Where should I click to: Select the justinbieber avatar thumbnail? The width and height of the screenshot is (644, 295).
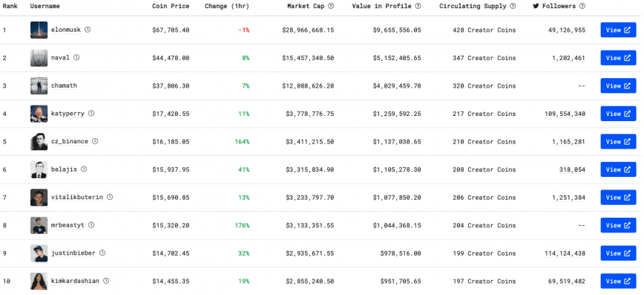pos(39,253)
